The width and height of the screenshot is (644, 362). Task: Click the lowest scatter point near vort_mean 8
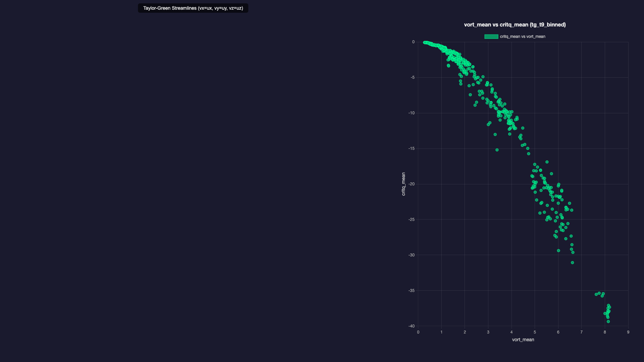click(x=608, y=321)
